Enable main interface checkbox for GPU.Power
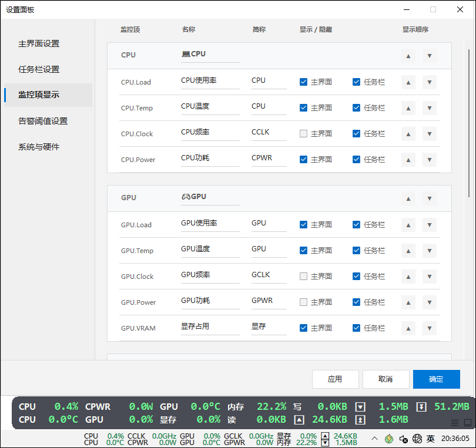Image resolution: width=476 pixels, height=448 pixels. (x=303, y=302)
